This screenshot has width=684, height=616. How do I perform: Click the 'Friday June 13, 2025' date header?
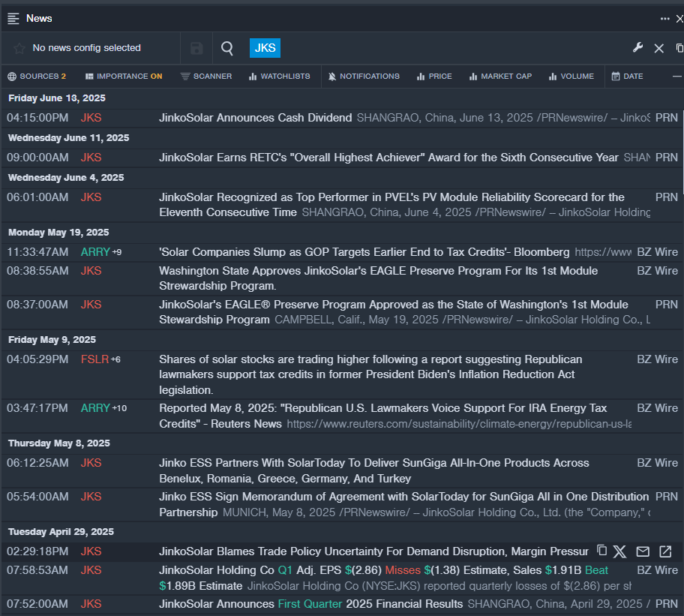(57, 98)
